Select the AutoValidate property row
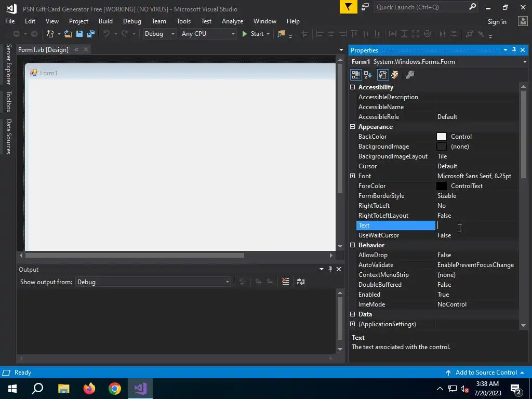 (437, 265)
